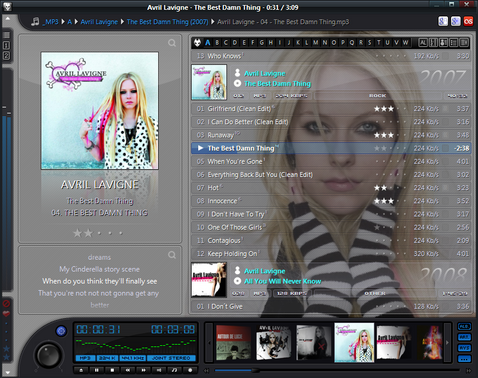Select letter B in alphabet filter
478x378 pixels.
217,42
